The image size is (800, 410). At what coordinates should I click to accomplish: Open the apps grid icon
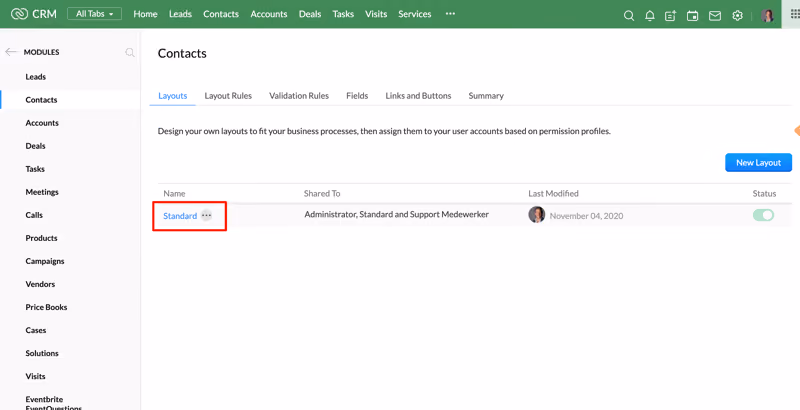coord(791,14)
